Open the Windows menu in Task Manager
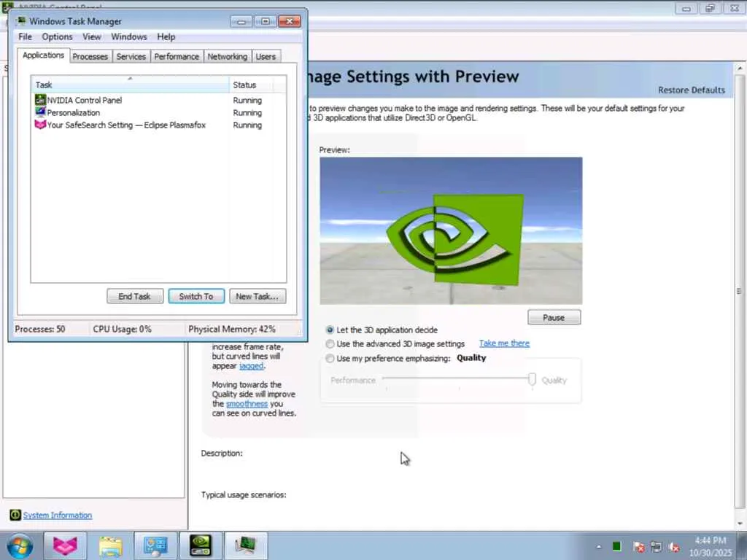Viewport: 747px width, 560px height. coord(129,36)
